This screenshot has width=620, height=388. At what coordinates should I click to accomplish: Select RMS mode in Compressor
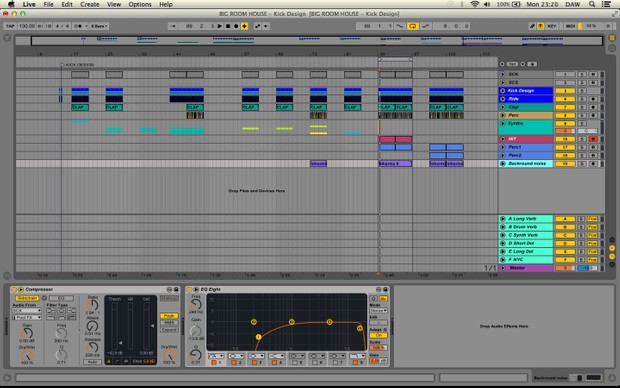pos(169,323)
